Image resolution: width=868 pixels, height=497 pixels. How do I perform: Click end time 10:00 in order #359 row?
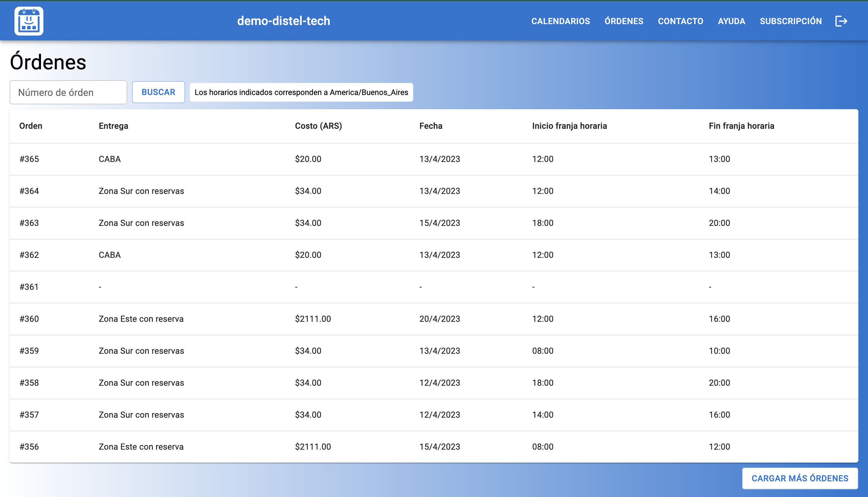[x=719, y=351]
